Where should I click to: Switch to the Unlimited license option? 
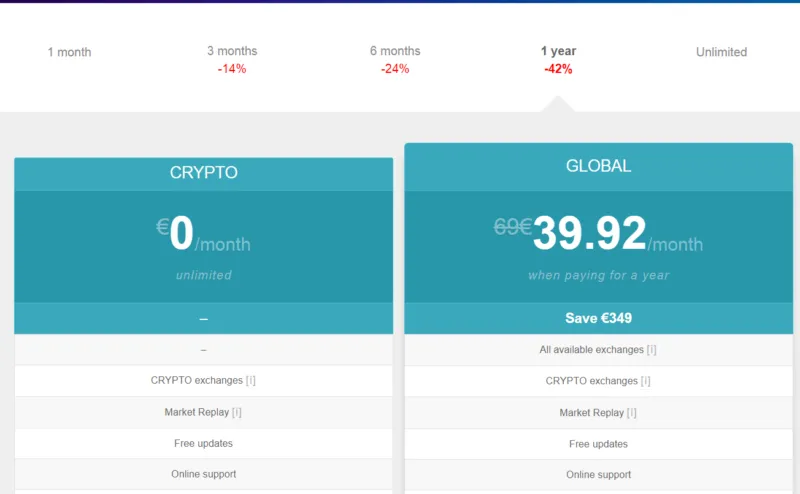(x=721, y=52)
